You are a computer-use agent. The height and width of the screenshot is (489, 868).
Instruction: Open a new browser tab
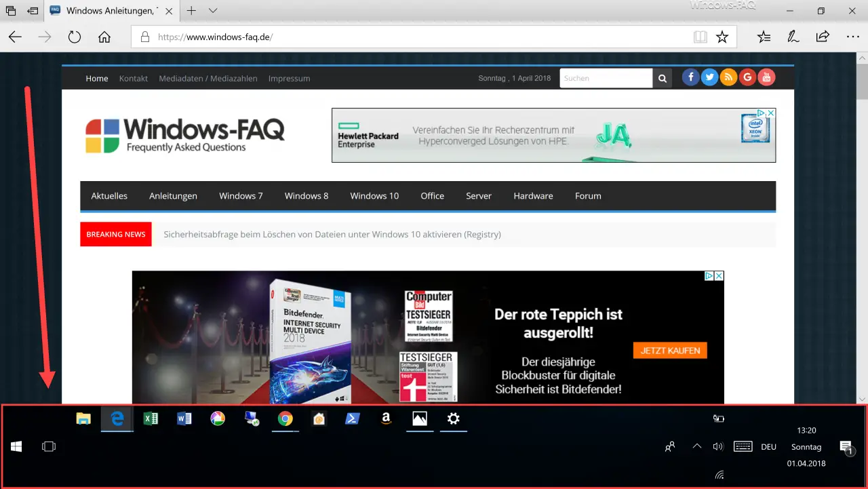pos(191,11)
